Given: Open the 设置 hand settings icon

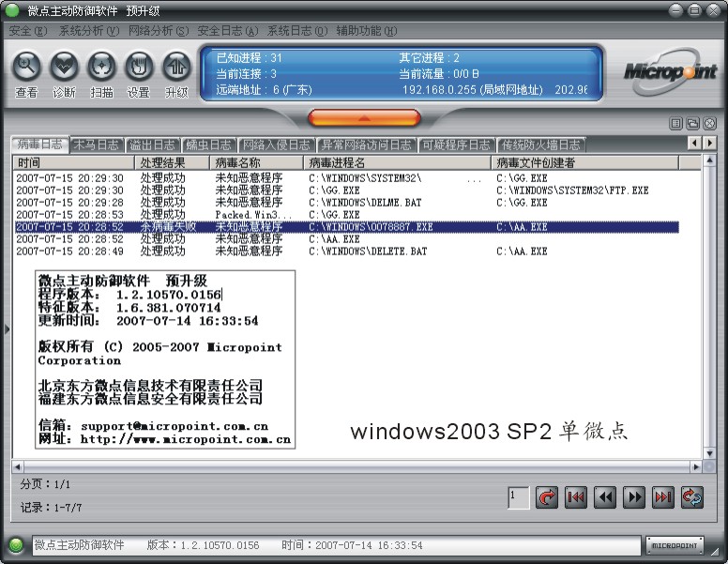Looking at the screenshot, I should (139, 66).
